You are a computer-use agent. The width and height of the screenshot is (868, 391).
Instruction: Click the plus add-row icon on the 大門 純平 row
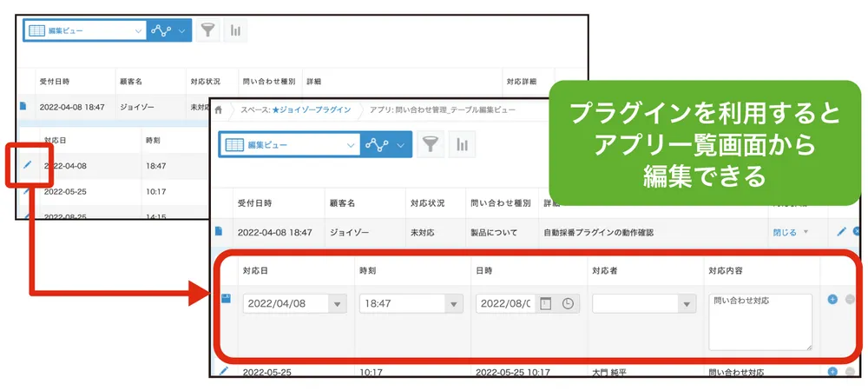pyautogui.click(x=832, y=371)
